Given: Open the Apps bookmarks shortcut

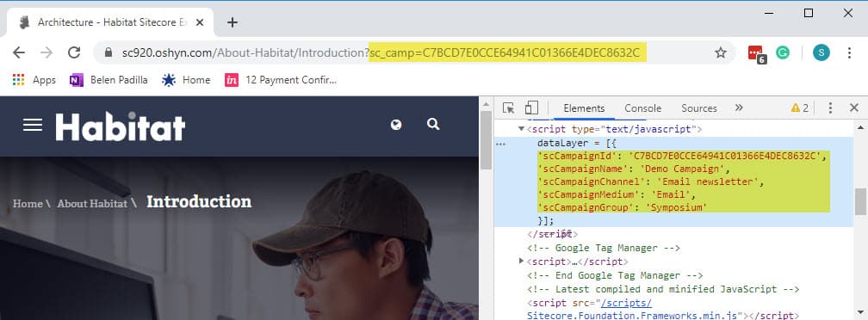Looking at the screenshot, I should (34, 80).
